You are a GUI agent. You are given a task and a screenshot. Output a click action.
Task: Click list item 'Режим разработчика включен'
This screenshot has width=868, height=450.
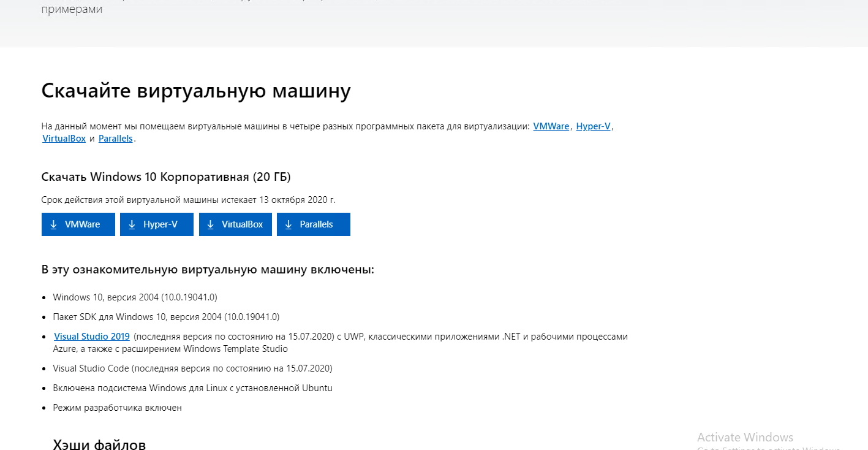click(x=117, y=408)
